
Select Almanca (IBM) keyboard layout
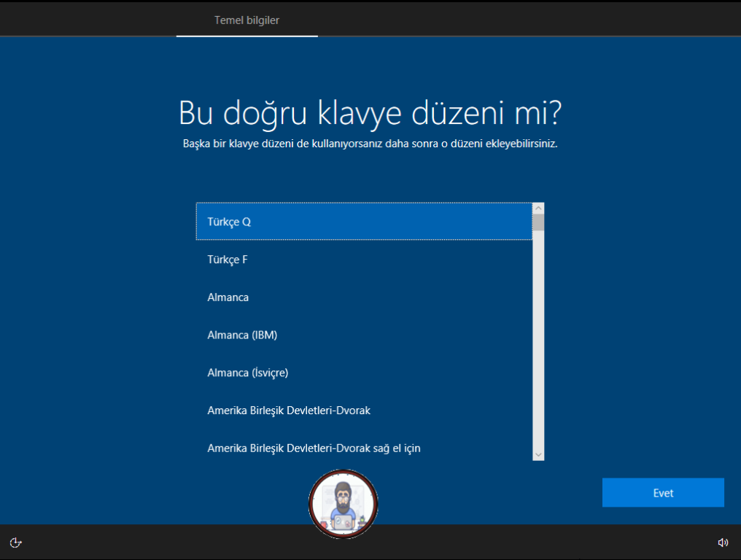click(364, 335)
